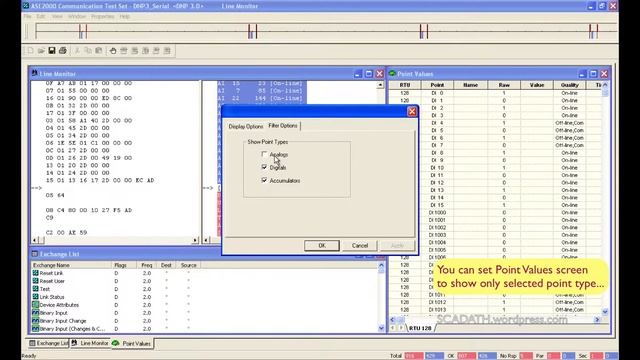Click the Copy toolbar icon
640x360 pixels.
click(88, 51)
